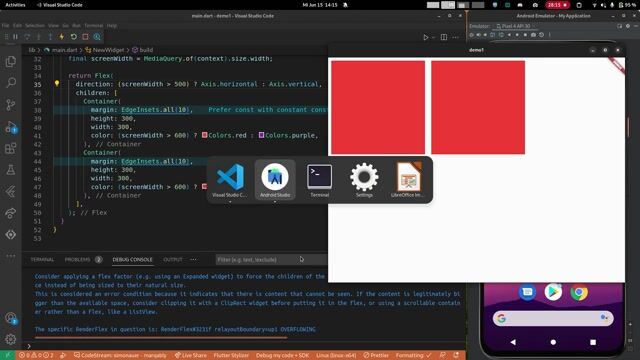This screenshot has height=360, width=640.
Task: Open Extensions view in activity bar
Action: point(11,148)
